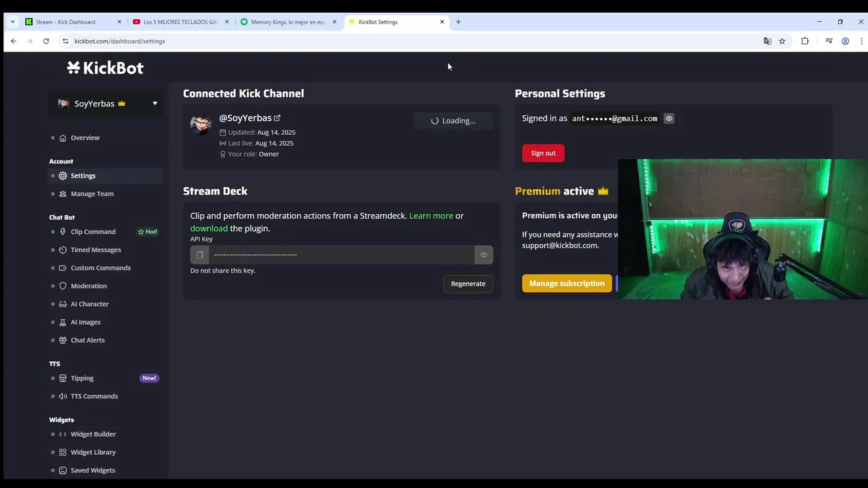Click the Chat Alerts icon
Image resolution: width=868 pixels, height=488 pixels.
click(x=62, y=340)
